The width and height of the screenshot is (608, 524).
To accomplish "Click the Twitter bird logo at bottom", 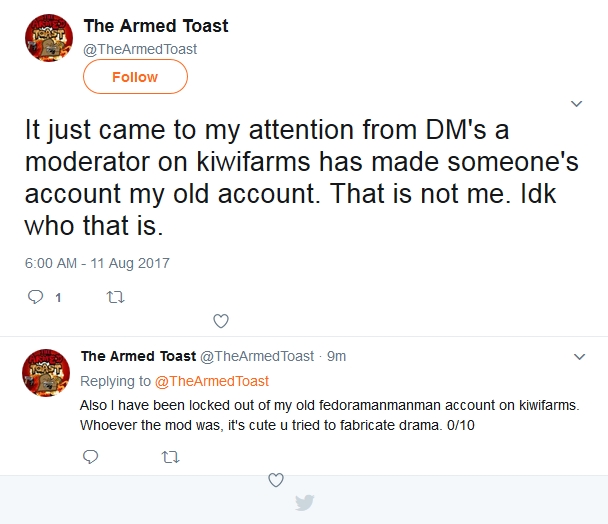I will [x=304, y=503].
